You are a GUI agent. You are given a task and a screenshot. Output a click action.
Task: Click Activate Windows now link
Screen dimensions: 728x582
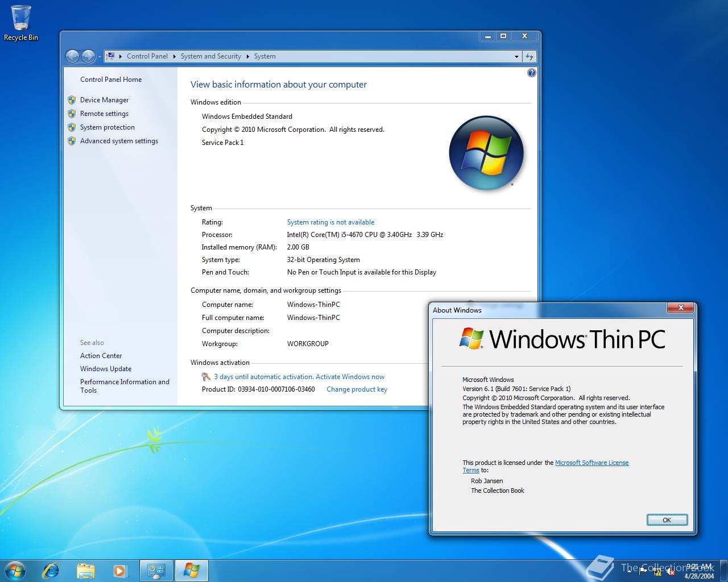(x=350, y=377)
